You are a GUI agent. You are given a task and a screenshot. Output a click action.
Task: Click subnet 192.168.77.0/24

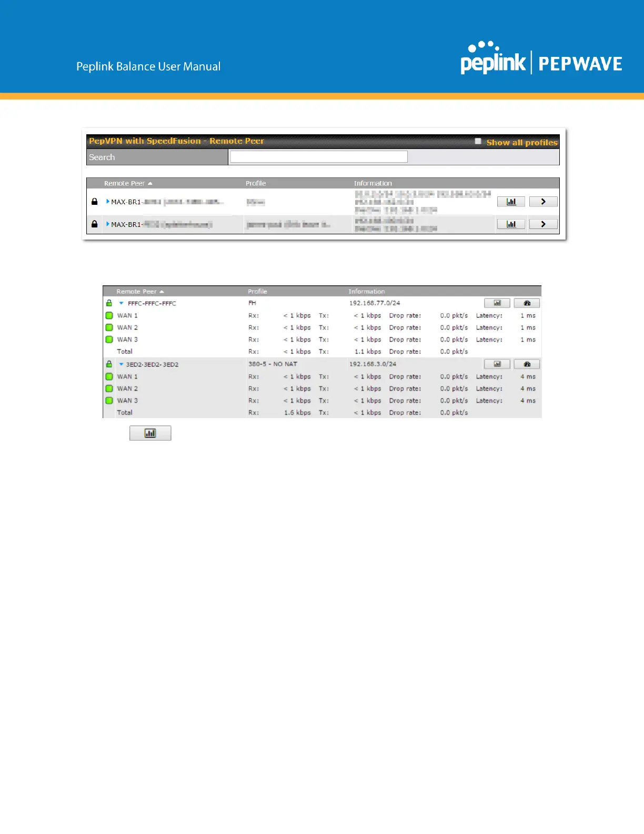[x=375, y=303]
